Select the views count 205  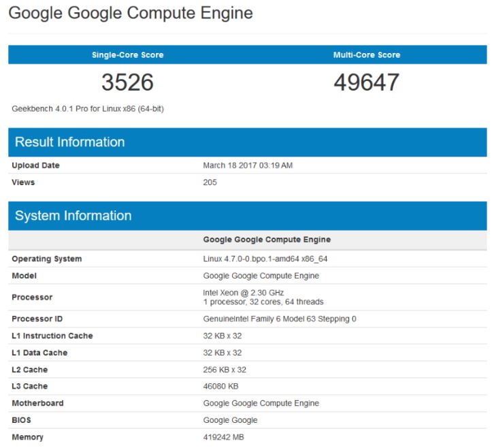210,182
